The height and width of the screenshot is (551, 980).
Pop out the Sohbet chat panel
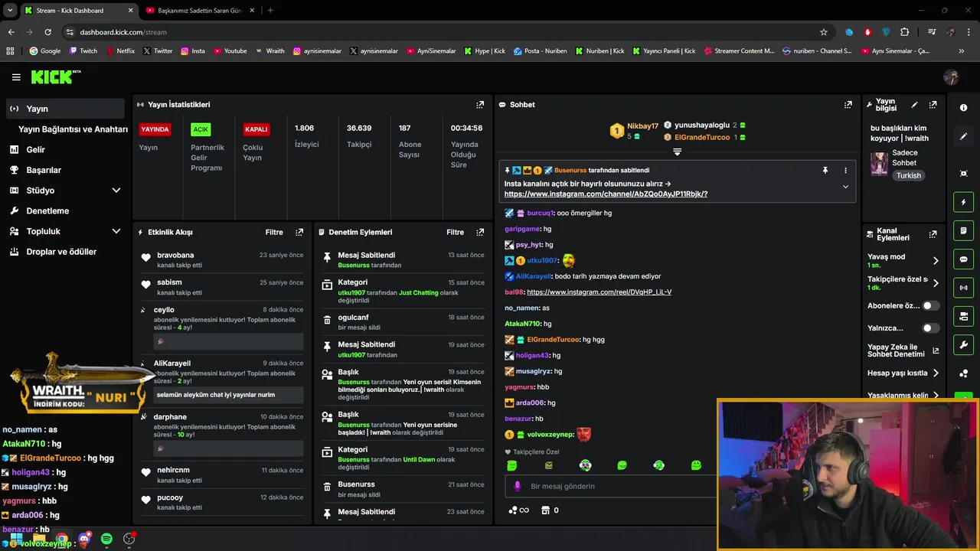coord(848,105)
